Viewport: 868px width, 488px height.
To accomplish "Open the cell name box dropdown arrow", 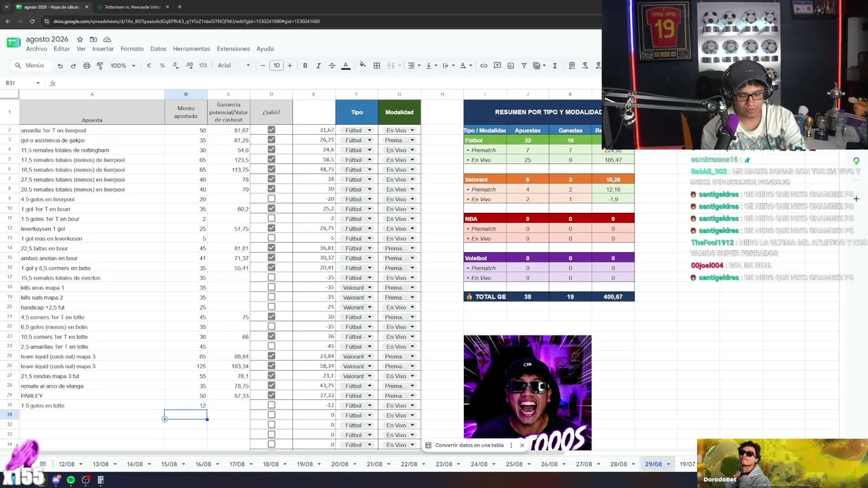I will (x=38, y=83).
